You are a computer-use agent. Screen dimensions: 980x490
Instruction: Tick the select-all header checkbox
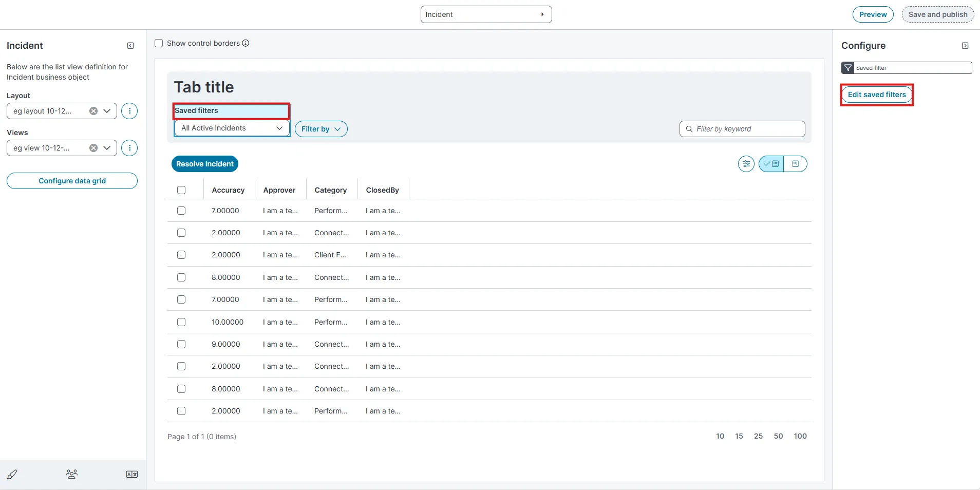tap(181, 190)
